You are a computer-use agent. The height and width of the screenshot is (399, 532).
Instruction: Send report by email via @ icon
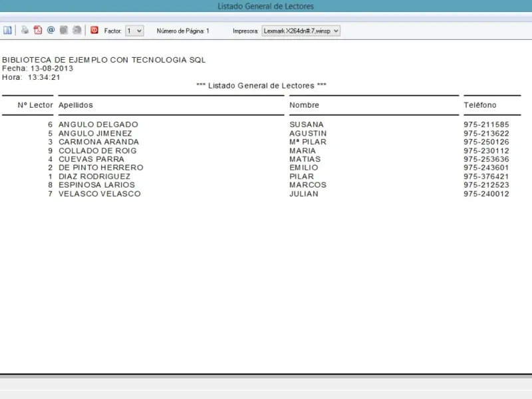click(x=51, y=30)
